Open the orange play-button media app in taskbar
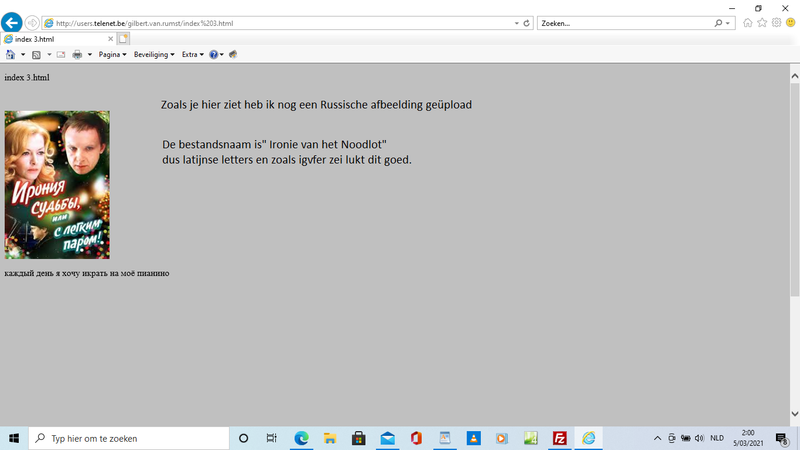The width and height of the screenshot is (800, 450). pos(502,438)
